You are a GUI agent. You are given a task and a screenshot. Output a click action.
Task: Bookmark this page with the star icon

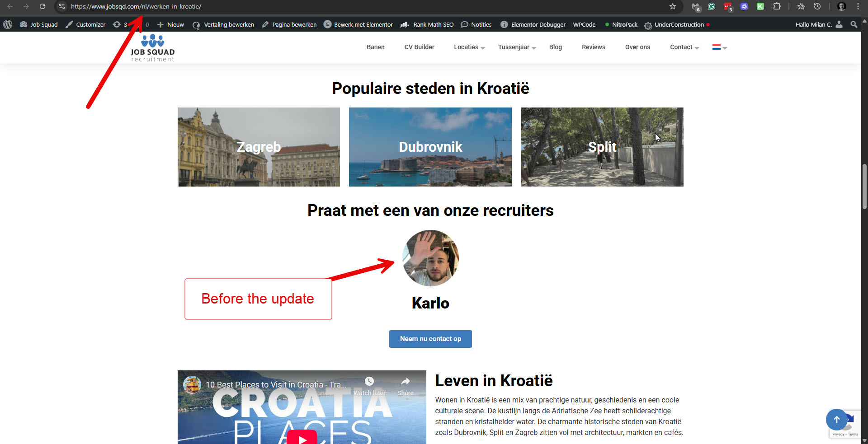(673, 6)
